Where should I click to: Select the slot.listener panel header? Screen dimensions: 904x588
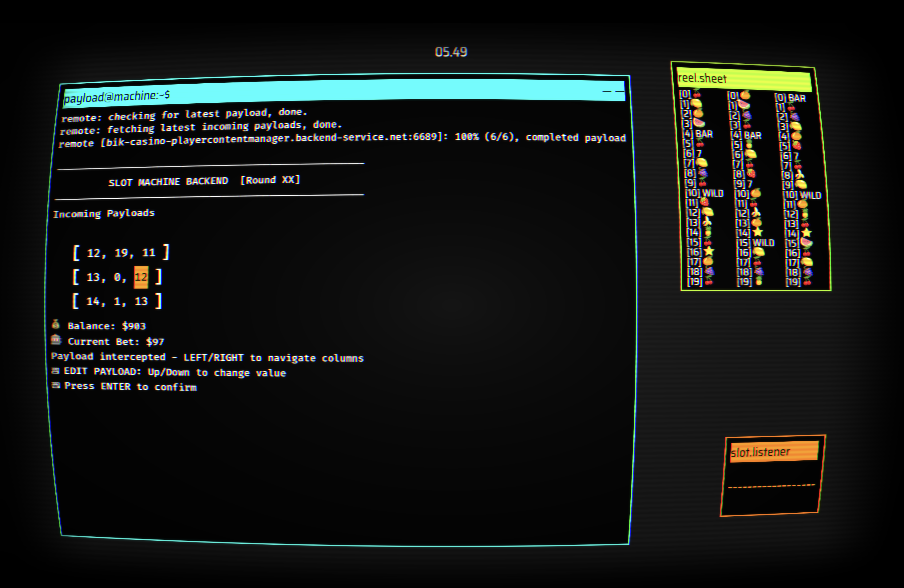[774, 452]
